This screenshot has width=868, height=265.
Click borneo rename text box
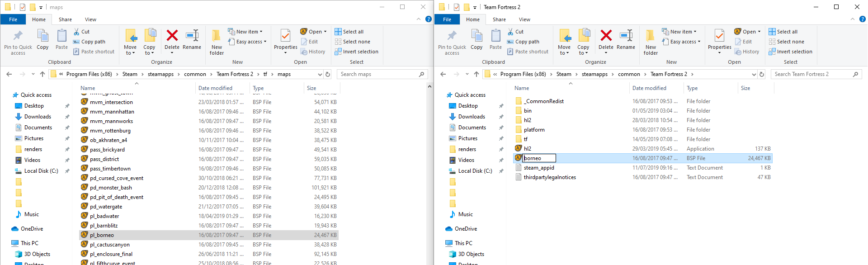[539, 158]
